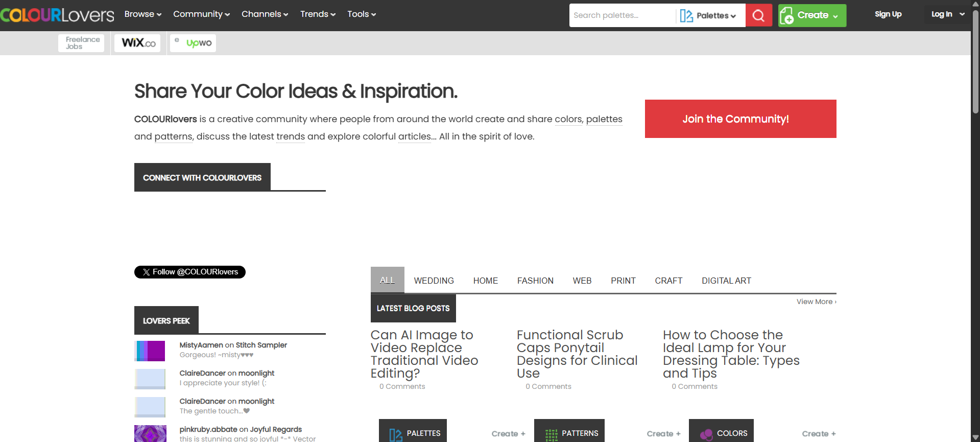Click the scrollbar down arrow
Viewport: 980px width, 442px height.
(x=975, y=437)
